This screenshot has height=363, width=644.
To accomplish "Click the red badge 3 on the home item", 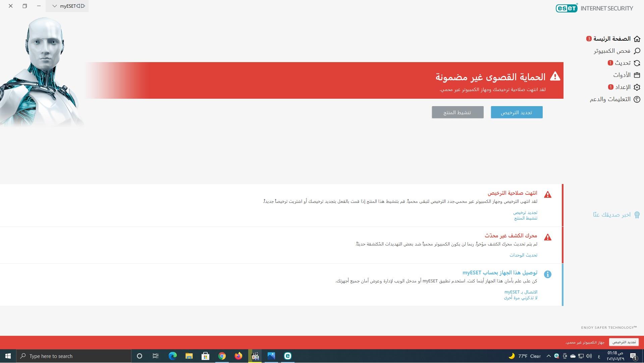I will [x=589, y=39].
